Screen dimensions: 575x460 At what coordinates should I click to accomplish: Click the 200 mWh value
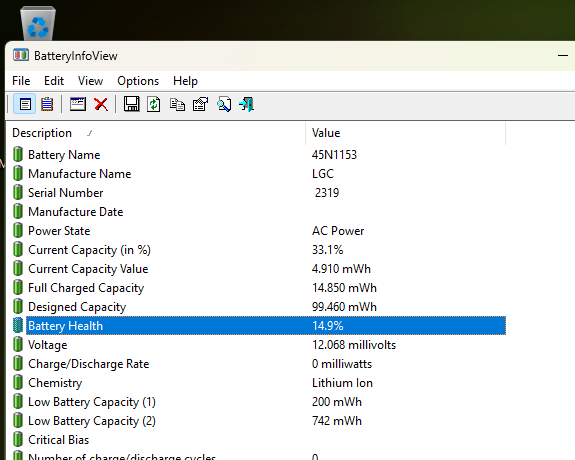(337, 402)
